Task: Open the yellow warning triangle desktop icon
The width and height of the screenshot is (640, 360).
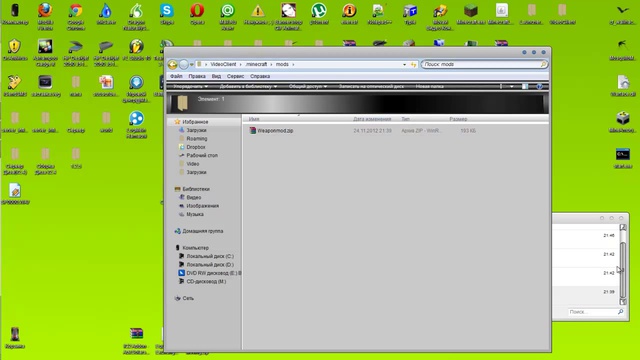Action: [x=258, y=10]
